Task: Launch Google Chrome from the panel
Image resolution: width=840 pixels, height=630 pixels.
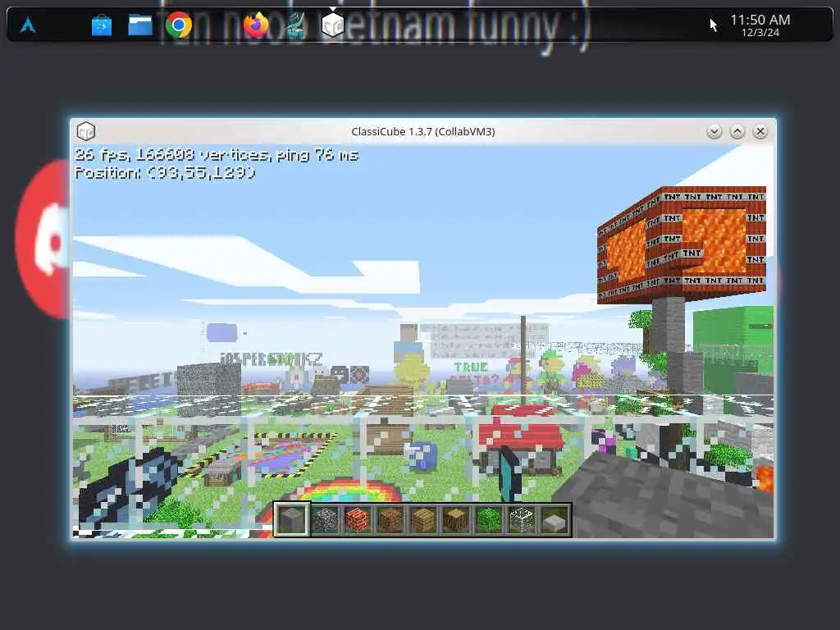Action: 178,25
